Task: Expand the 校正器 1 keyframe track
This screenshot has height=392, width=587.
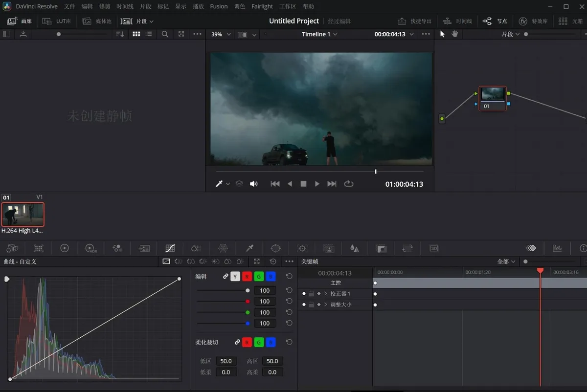Action: click(x=325, y=294)
